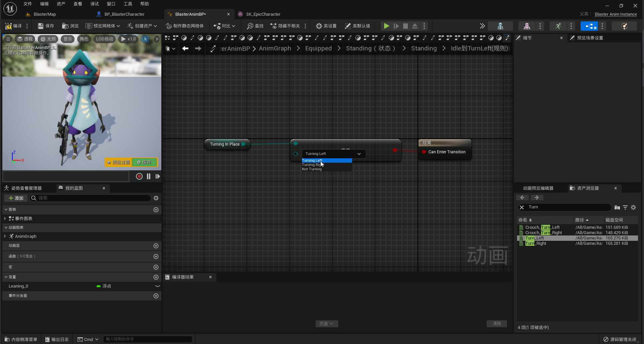Switch to 姿势查看管理器 tab
The height and width of the screenshot is (344, 644).
pyautogui.click(x=23, y=188)
